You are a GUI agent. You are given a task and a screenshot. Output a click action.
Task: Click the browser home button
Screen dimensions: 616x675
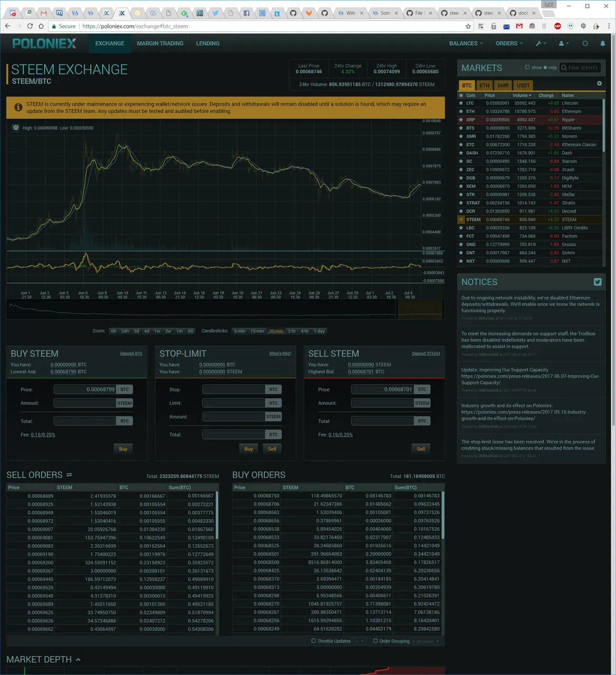click(41, 26)
